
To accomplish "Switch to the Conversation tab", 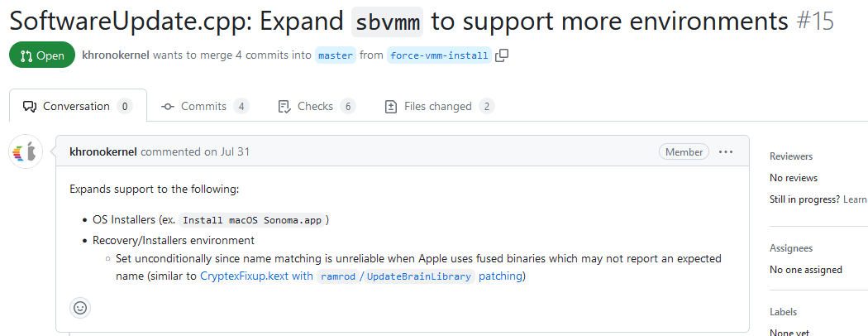I will tap(77, 107).
